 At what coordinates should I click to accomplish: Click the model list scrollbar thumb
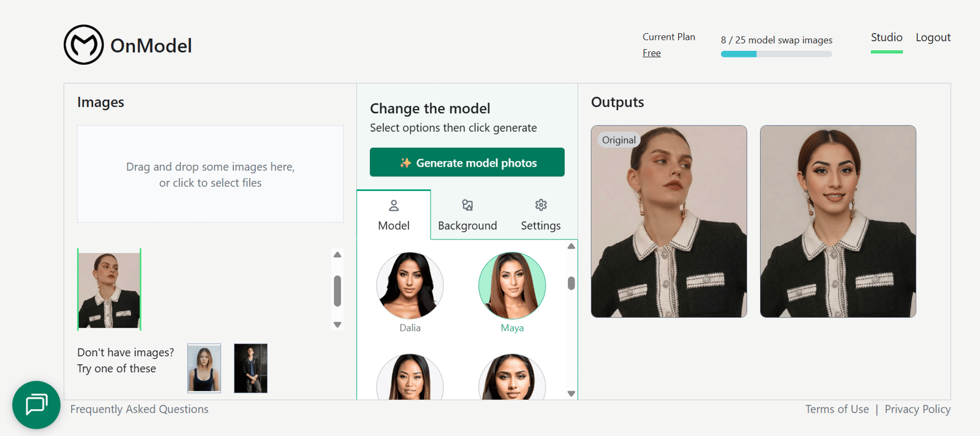571,283
